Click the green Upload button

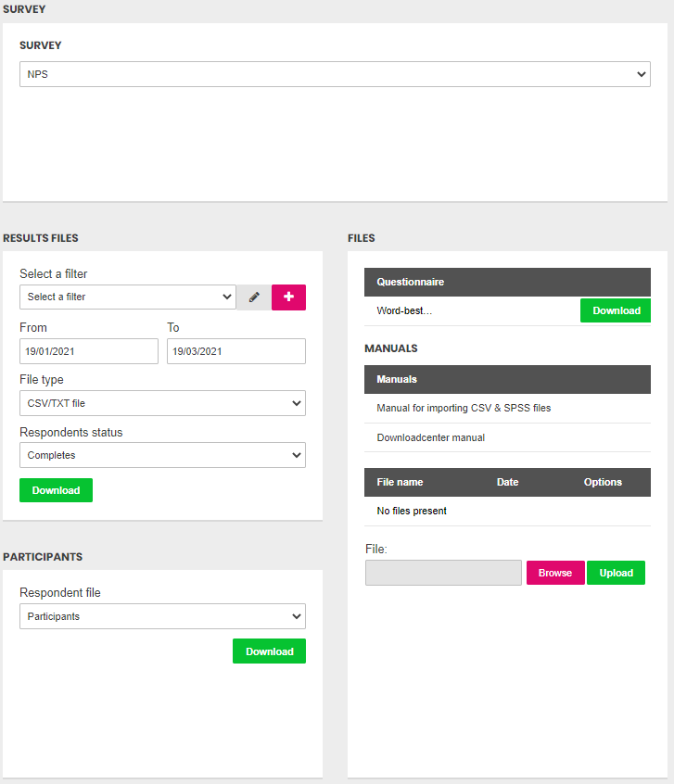(x=616, y=573)
